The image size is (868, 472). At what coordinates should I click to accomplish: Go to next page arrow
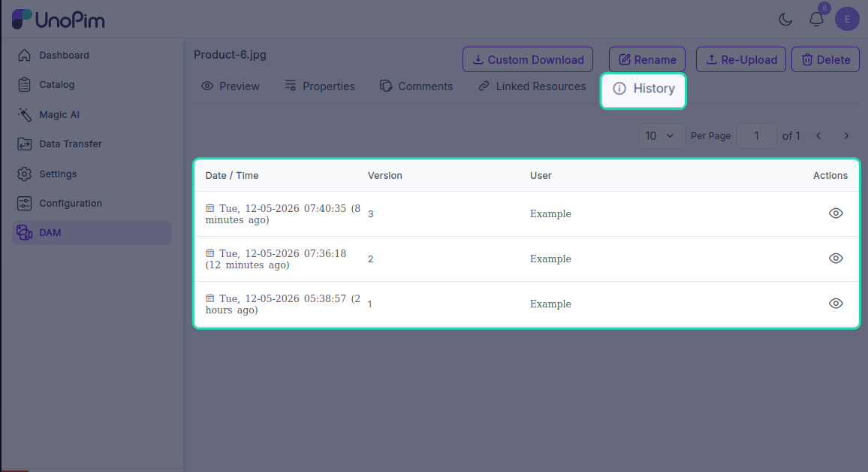(x=846, y=136)
